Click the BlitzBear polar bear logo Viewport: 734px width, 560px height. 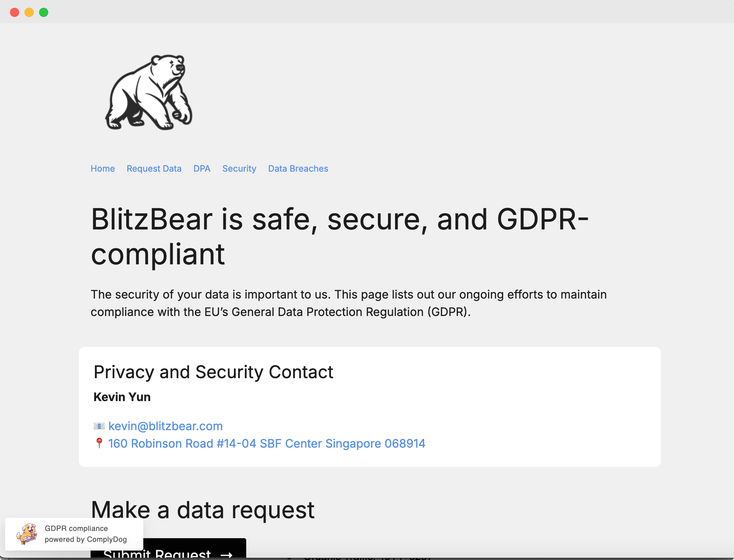click(149, 92)
